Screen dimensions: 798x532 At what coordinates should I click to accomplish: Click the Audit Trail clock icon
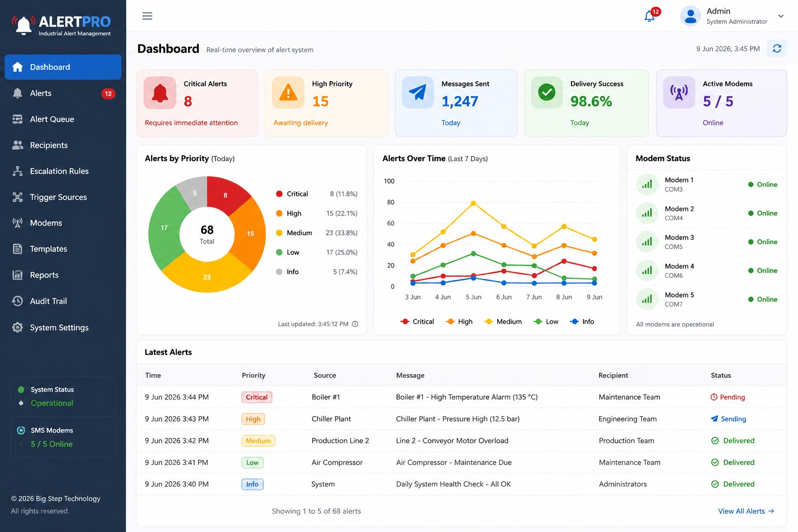coord(18,301)
